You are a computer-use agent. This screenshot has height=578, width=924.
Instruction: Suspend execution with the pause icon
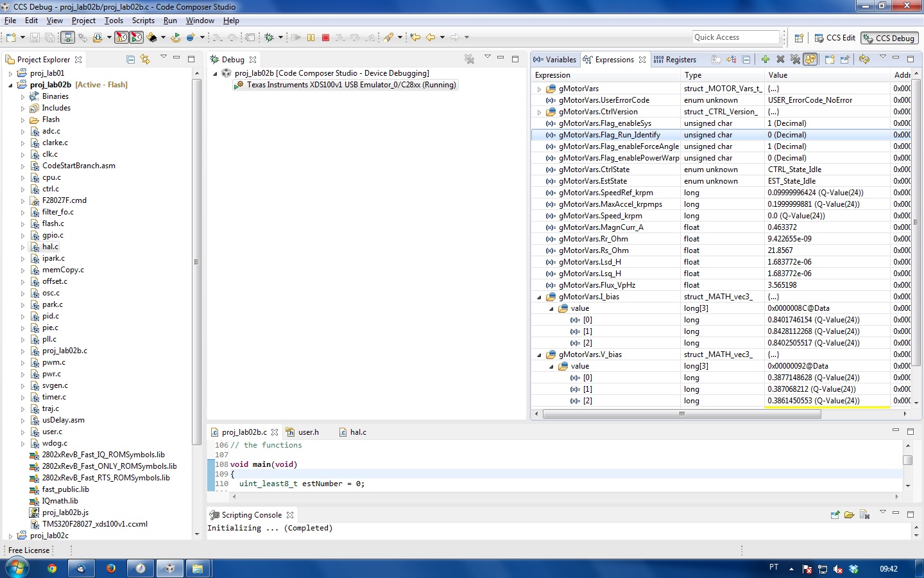pyautogui.click(x=311, y=37)
